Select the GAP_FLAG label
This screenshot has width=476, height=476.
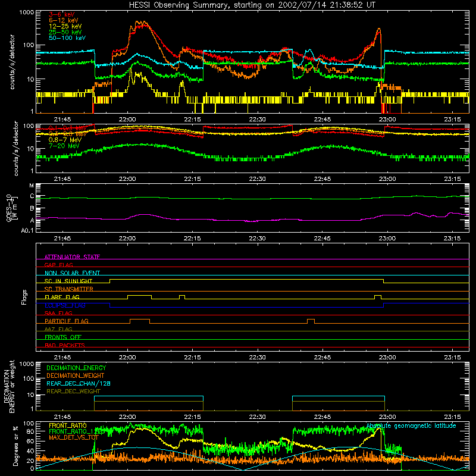[x=58, y=265]
